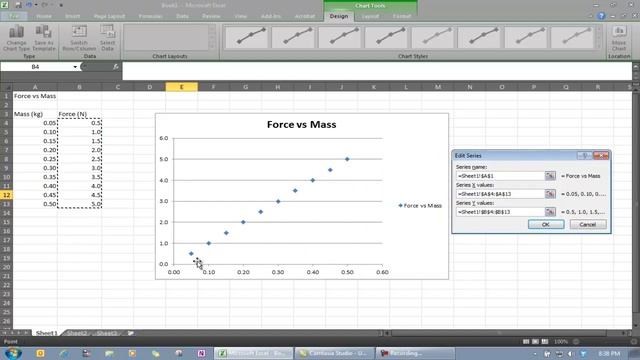
Task: Click Switch Row/Column
Action: click(x=79, y=38)
